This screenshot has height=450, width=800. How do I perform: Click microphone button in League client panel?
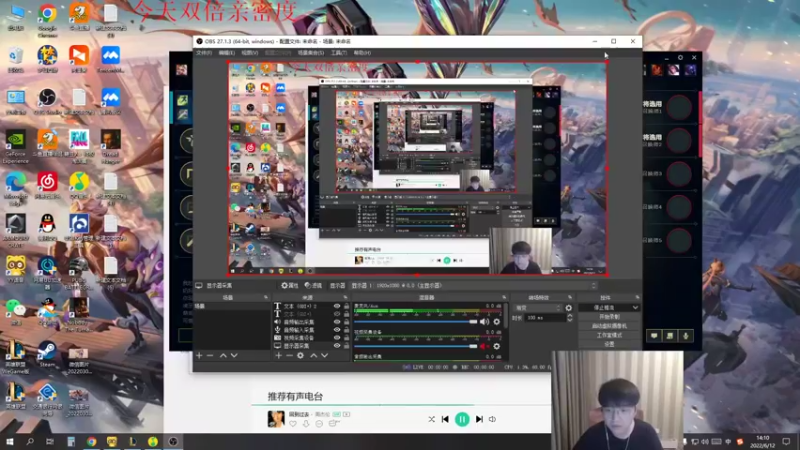(686, 336)
